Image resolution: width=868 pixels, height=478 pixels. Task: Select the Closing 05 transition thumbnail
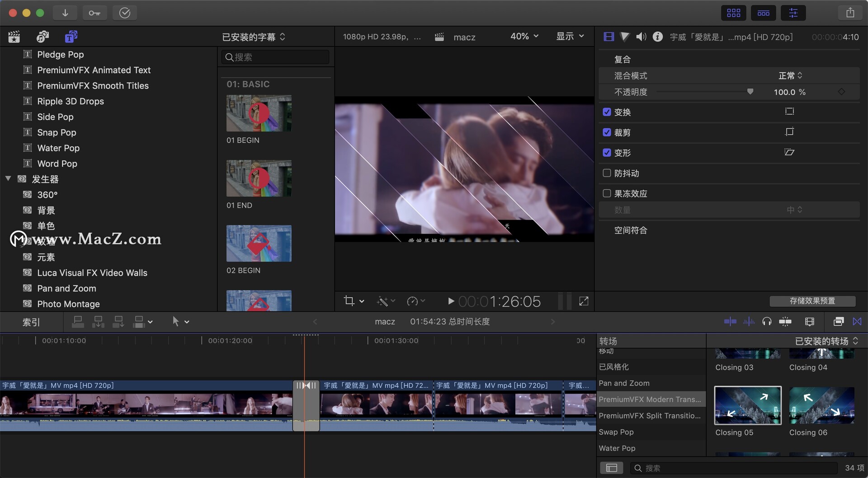pyautogui.click(x=748, y=405)
